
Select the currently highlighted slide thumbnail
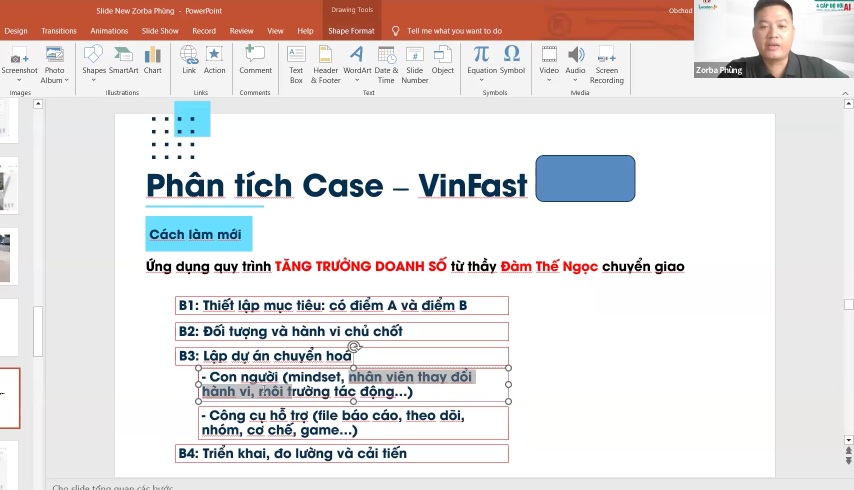point(9,398)
